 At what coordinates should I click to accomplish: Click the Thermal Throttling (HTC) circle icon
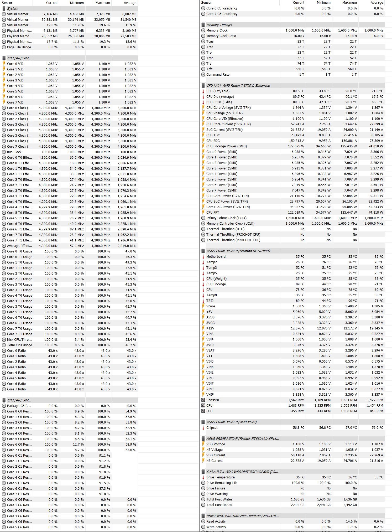pos(203,229)
